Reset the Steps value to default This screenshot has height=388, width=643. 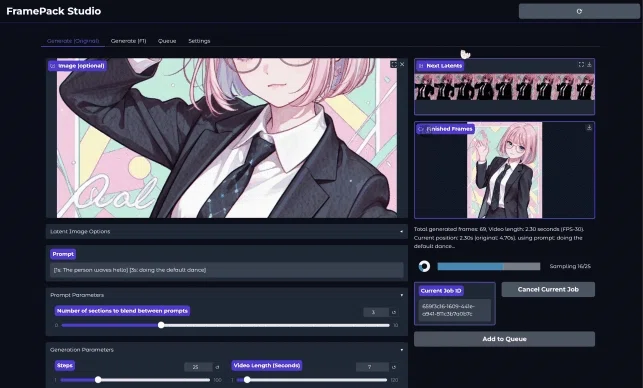(217, 367)
